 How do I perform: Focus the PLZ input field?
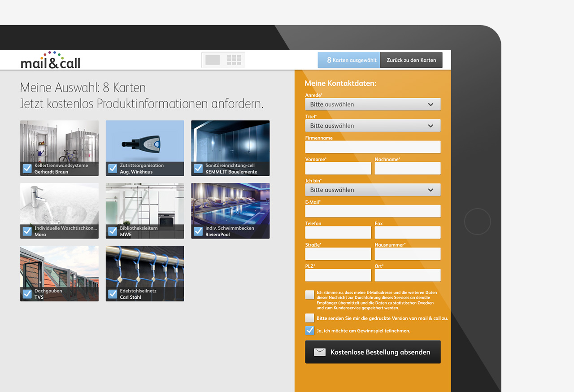pos(338,275)
